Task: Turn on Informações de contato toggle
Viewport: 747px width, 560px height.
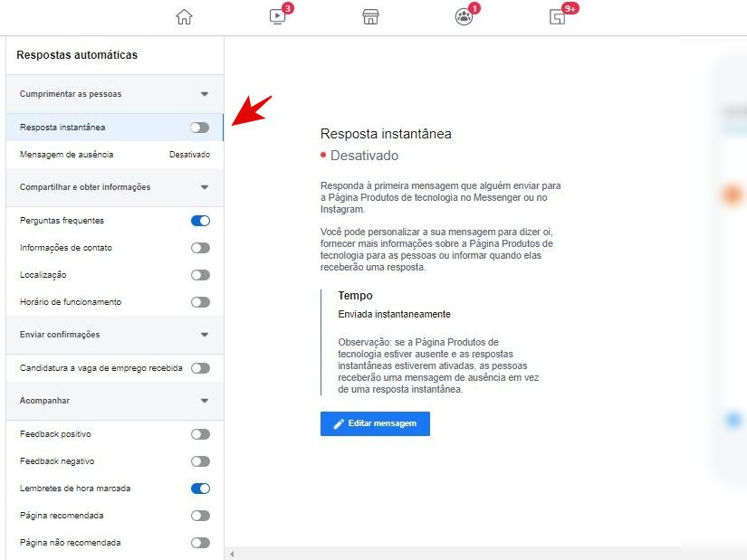Action: tap(200, 248)
